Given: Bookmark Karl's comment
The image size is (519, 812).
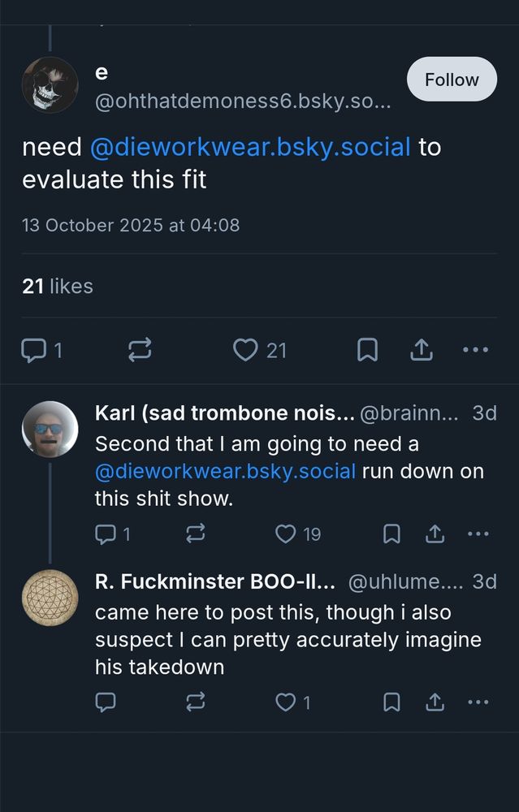Looking at the screenshot, I should pos(391,533).
